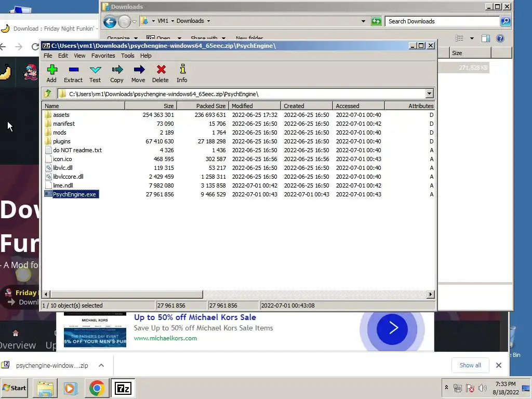Open the View menu
This screenshot has width=532, height=399.
tap(79, 56)
